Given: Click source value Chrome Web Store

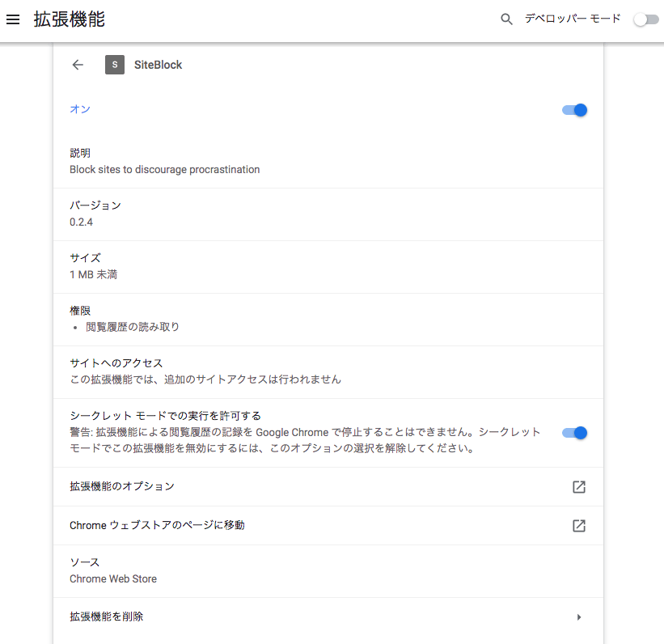Looking at the screenshot, I should [113, 578].
